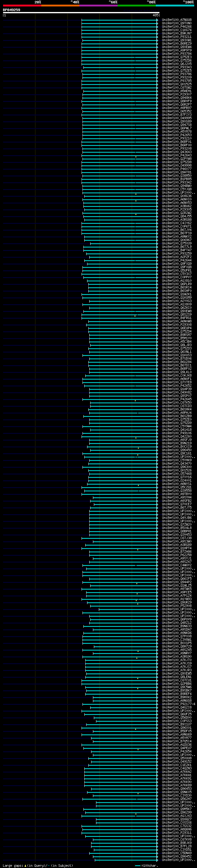Click hit label UniRef100_A9P9T9

pyautogui.click(x=177, y=50)
